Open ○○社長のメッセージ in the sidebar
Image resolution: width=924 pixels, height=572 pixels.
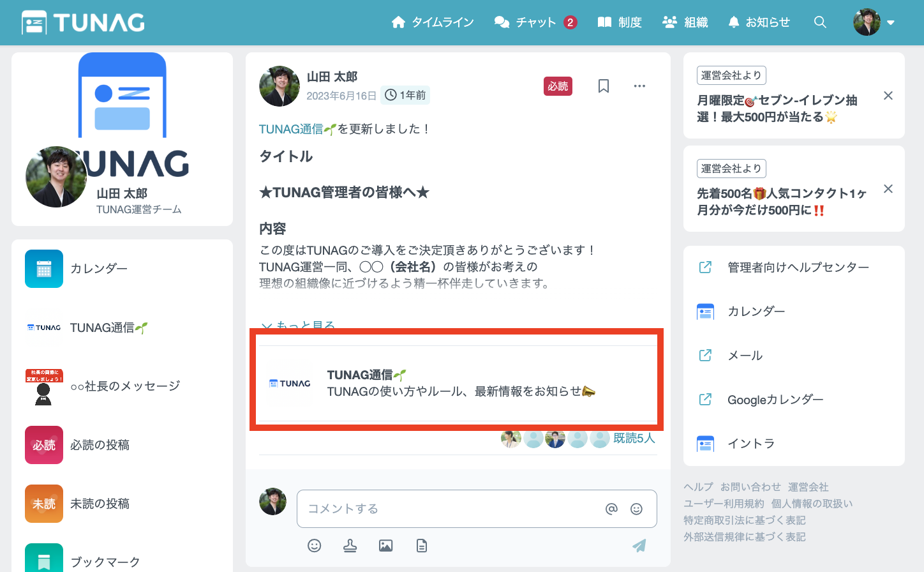tap(122, 386)
